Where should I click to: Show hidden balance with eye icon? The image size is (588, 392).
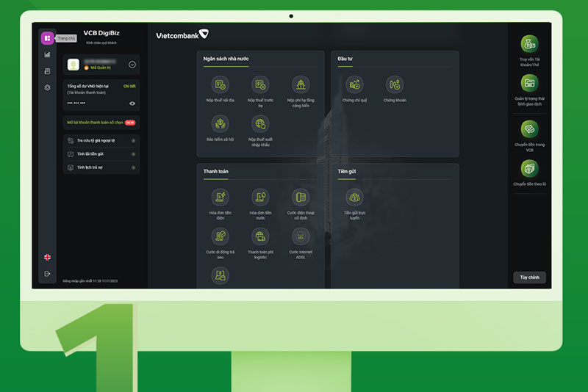[132, 104]
